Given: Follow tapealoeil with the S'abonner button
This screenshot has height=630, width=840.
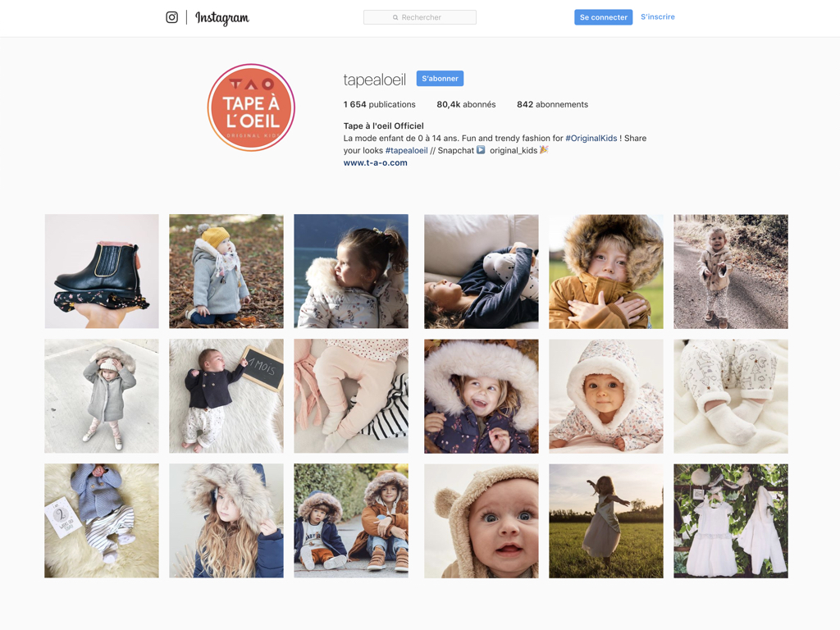Looking at the screenshot, I should [x=440, y=79].
